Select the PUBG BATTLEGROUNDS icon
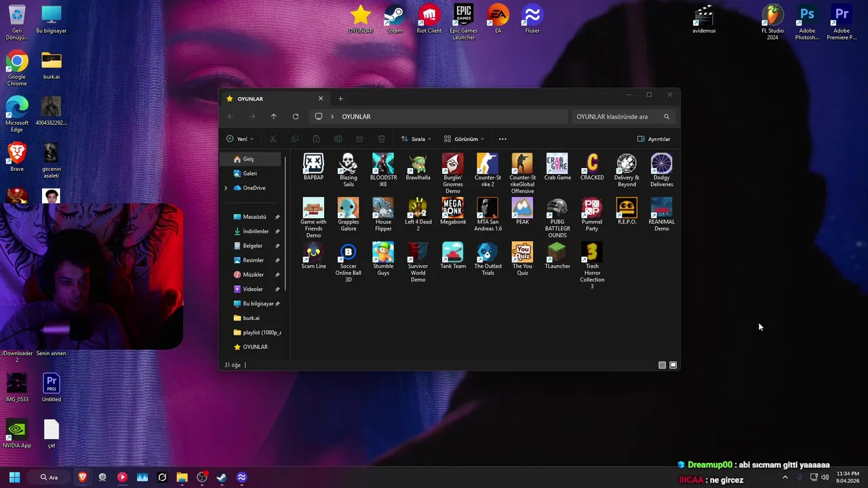This screenshot has height=488, width=868. tap(557, 218)
